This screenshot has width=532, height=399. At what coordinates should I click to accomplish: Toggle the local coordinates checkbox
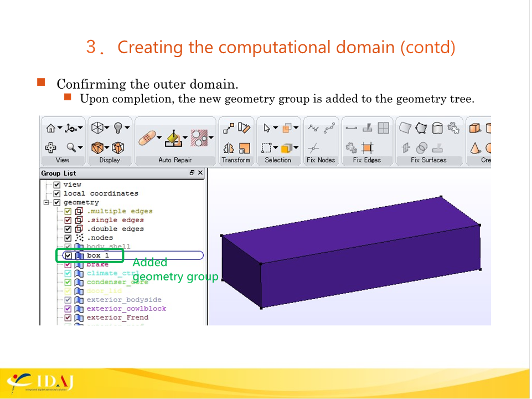(56, 193)
